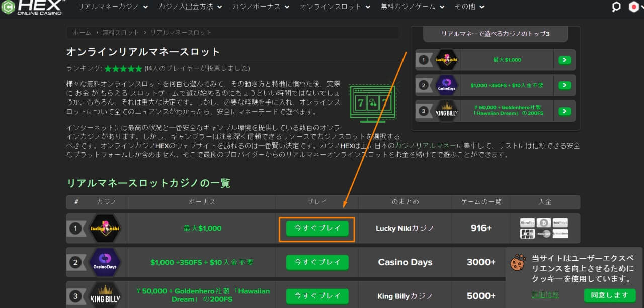Click 今すぐプレイ button for King Billy
Image resolution: width=644 pixels, height=308 pixels.
click(x=317, y=296)
